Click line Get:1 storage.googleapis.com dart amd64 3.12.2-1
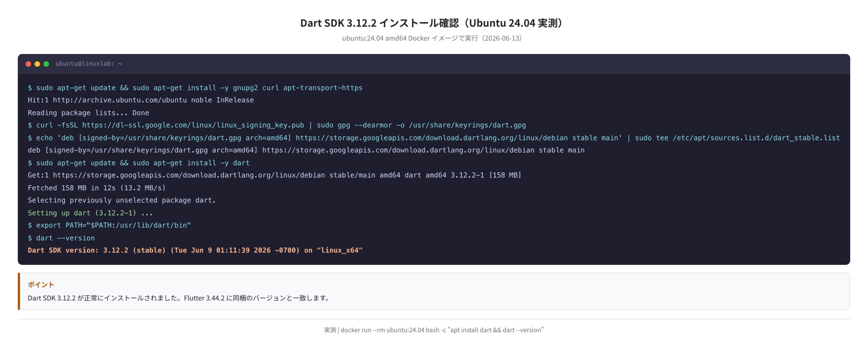868x345 pixels. tap(274, 175)
